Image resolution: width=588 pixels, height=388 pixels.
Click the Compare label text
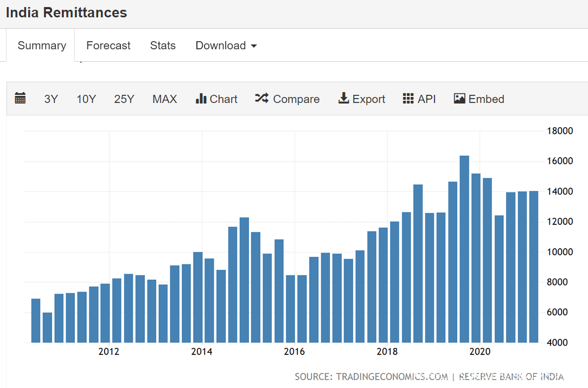pos(296,99)
